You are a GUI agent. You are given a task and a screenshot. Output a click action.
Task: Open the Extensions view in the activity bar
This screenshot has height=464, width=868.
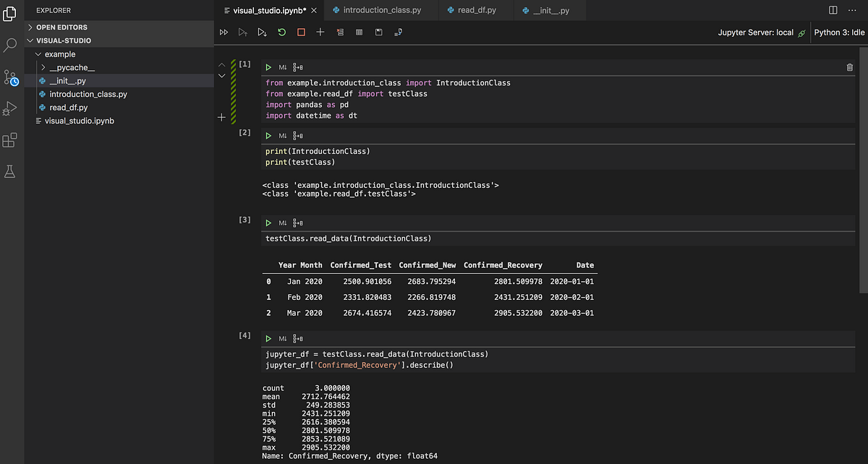click(x=10, y=140)
